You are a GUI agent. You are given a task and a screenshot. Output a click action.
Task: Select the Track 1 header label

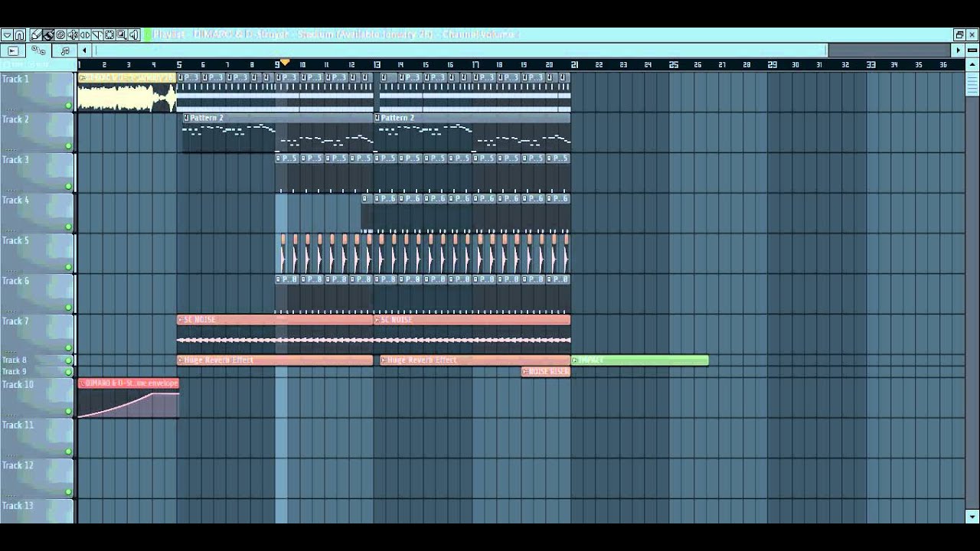click(x=16, y=80)
